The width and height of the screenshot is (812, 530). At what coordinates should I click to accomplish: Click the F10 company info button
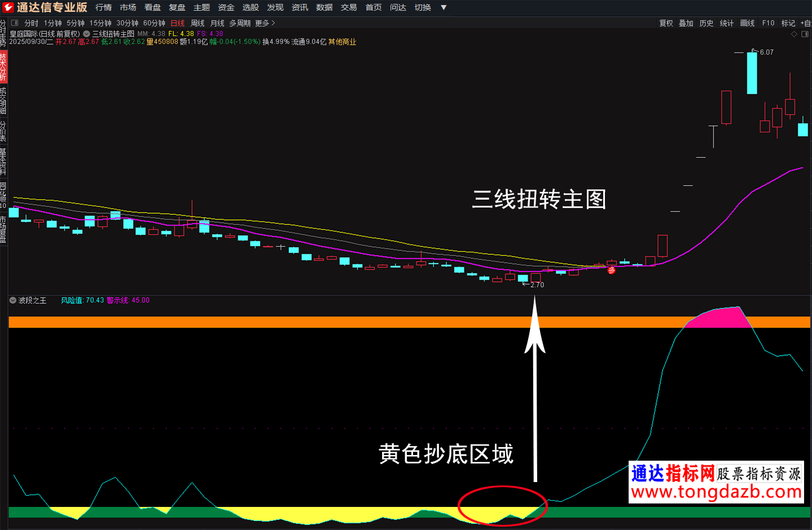768,23
